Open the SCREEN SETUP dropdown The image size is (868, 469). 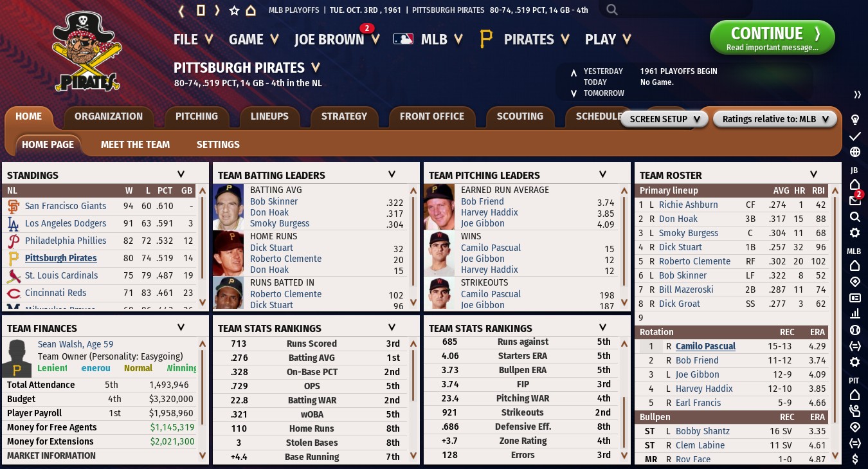[664, 119]
